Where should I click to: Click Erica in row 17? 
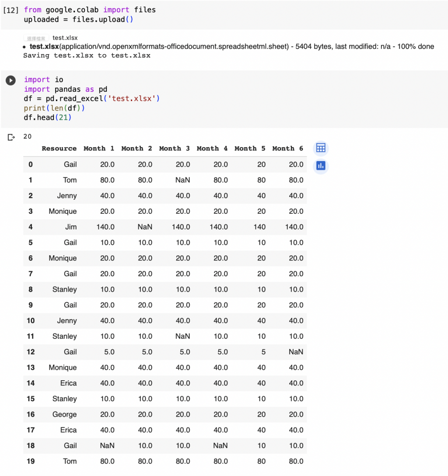click(68, 430)
